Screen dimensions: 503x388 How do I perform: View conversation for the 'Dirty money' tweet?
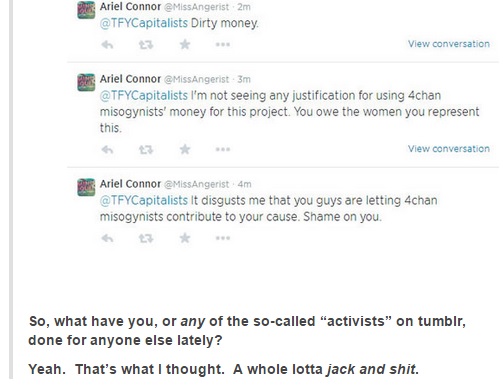pyautogui.click(x=449, y=44)
